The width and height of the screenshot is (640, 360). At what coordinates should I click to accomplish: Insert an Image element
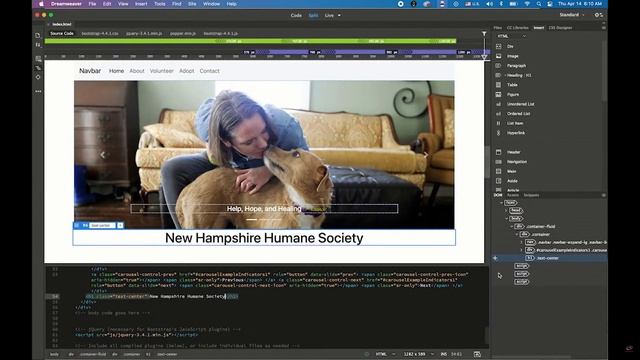pyautogui.click(x=513, y=56)
